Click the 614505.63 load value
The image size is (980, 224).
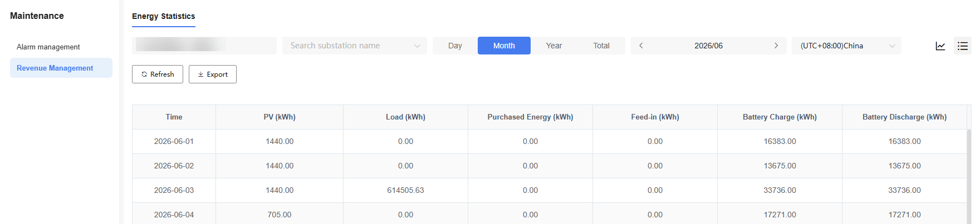405,190
